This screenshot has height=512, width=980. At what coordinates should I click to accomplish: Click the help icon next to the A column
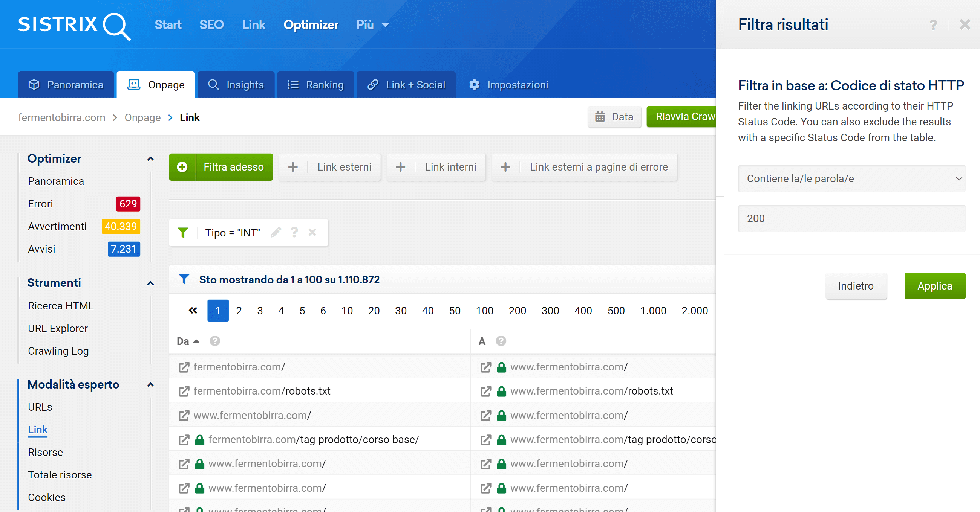coord(501,341)
